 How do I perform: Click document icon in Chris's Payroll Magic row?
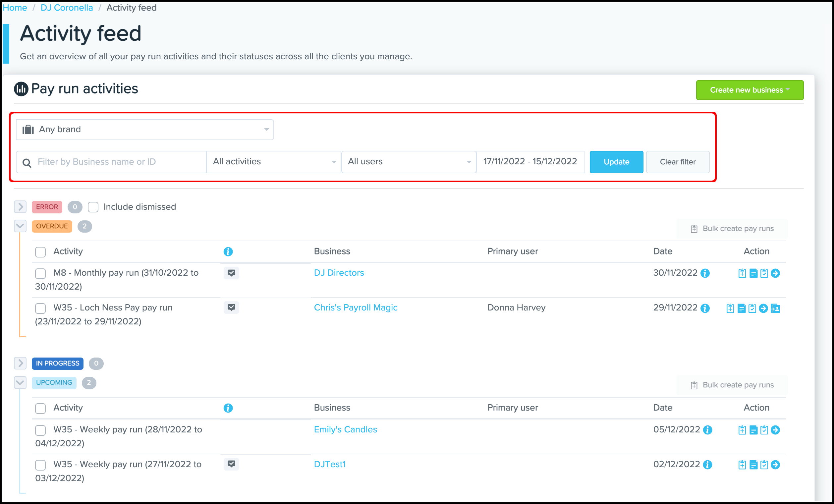741,308
